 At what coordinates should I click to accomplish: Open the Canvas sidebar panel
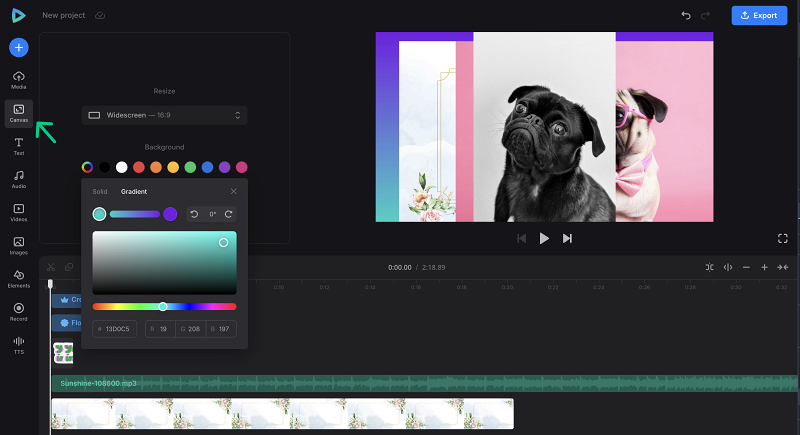[19, 113]
